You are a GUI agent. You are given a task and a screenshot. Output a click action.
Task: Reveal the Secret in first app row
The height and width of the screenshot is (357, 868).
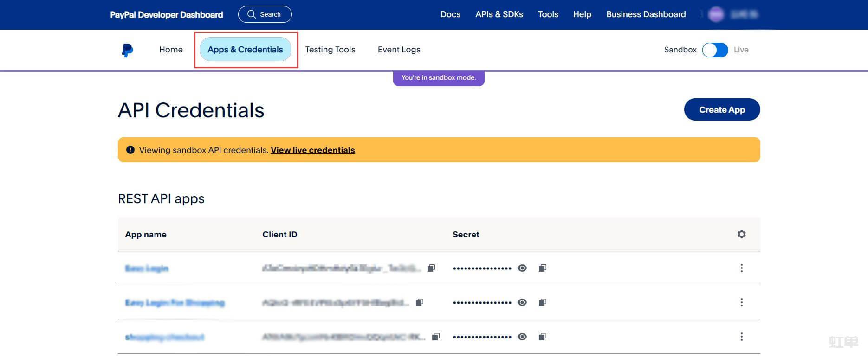(522, 268)
